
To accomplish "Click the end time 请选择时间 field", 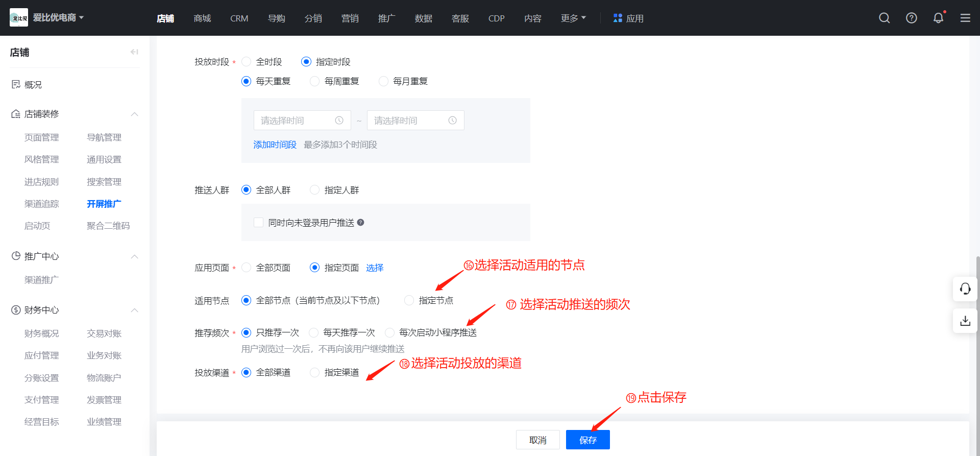I will [415, 121].
